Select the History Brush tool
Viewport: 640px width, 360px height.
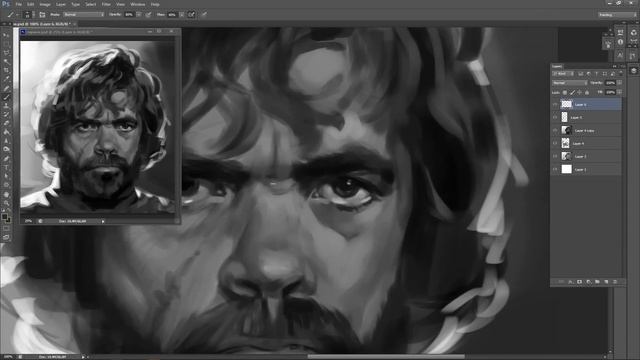tap(7, 115)
